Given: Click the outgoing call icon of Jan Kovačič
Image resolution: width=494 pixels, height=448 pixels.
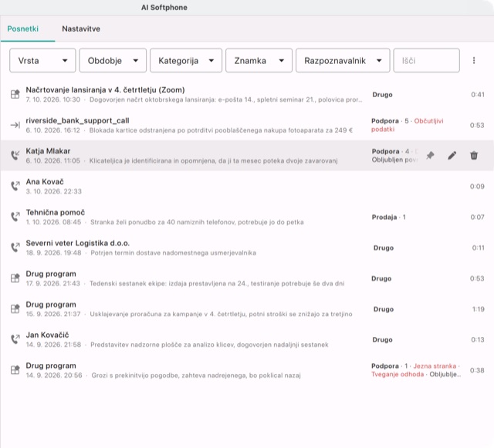Looking at the screenshot, I should click(x=15, y=339).
